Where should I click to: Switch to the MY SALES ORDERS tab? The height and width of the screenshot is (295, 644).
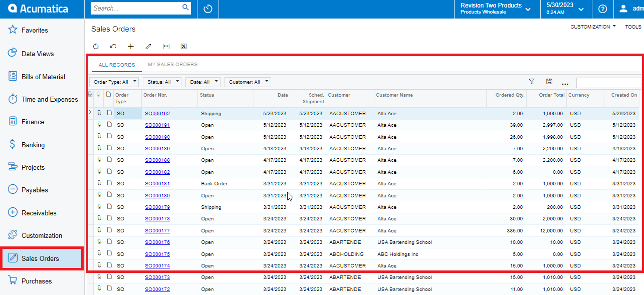(x=172, y=64)
